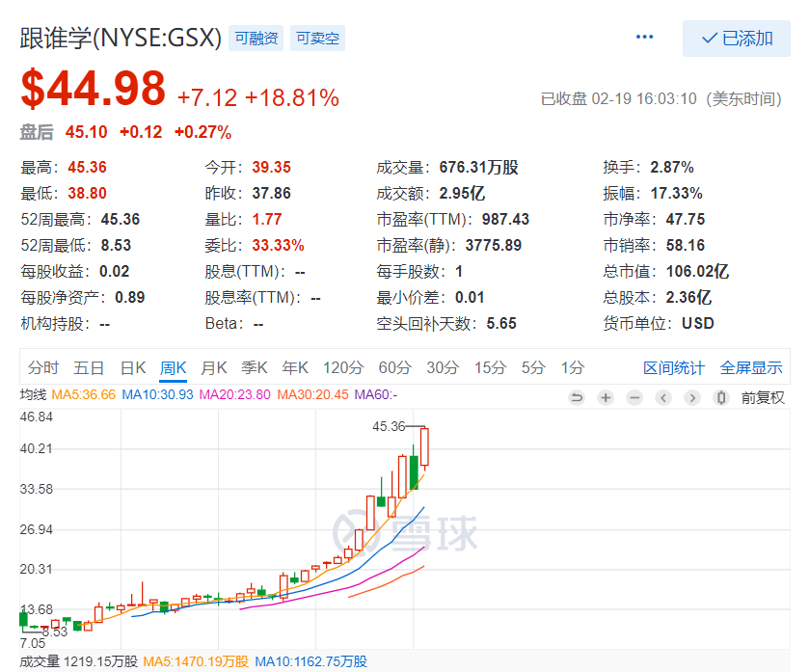This screenshot has width=809, height=672.
Task: Click the 可卖空 tag
Action: (317, 39)
